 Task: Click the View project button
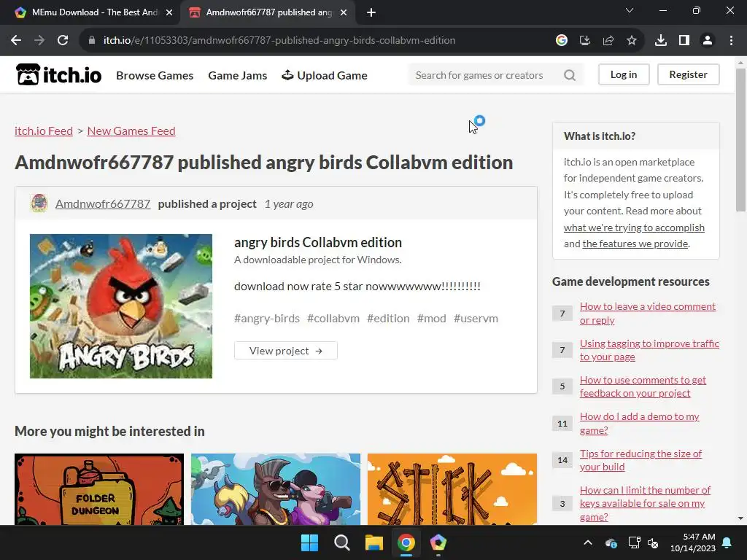[286, 351]
